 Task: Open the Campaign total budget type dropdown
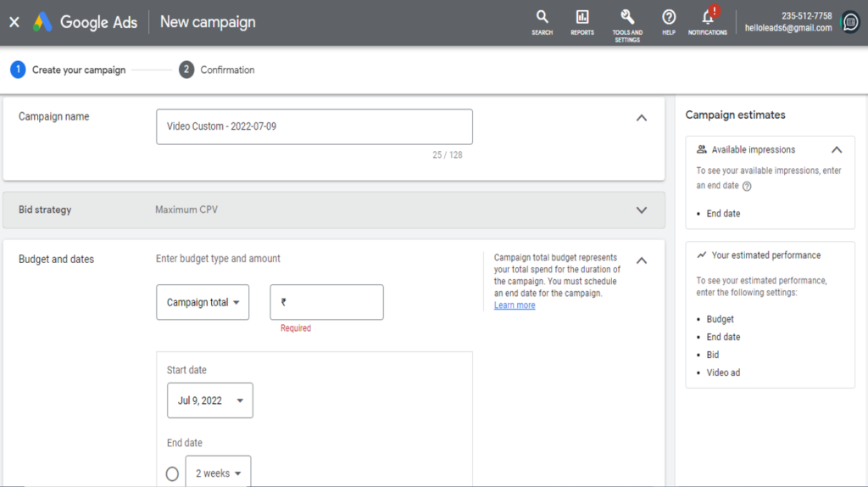click(x=203, y=302)
